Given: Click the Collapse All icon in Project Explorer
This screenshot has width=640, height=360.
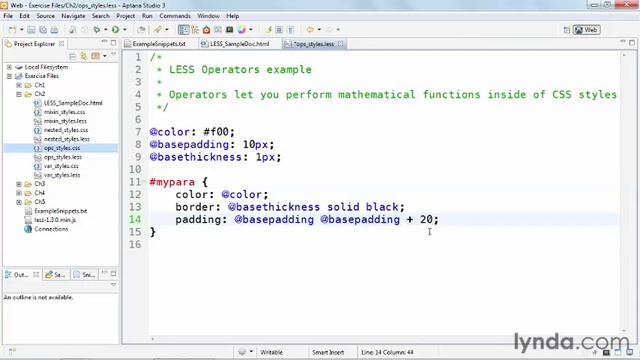Looking at the screenshot, I should tap(73, 56).
